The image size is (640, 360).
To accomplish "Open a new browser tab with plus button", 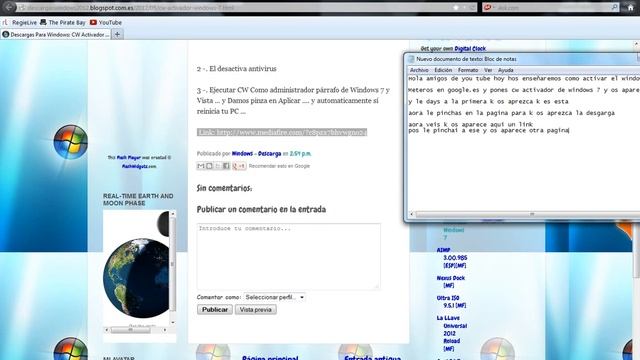I will point(118,35).
